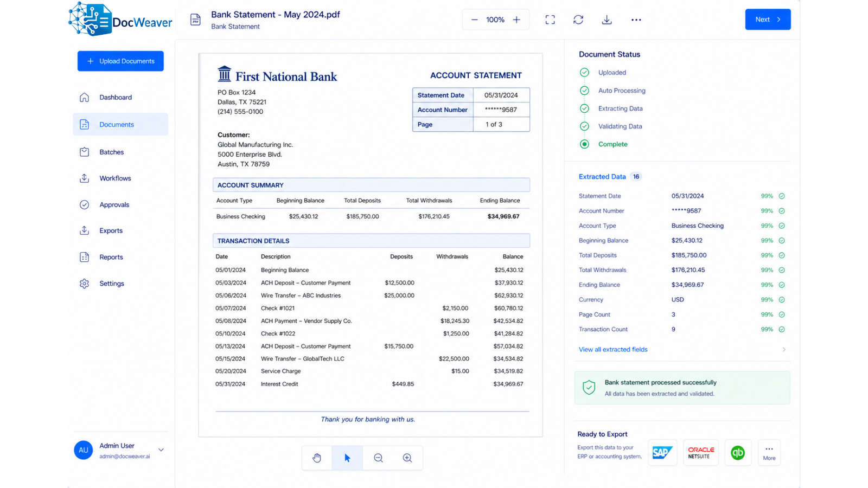
Task: Click the Complete status radio indicator
Action: [584, 144]
